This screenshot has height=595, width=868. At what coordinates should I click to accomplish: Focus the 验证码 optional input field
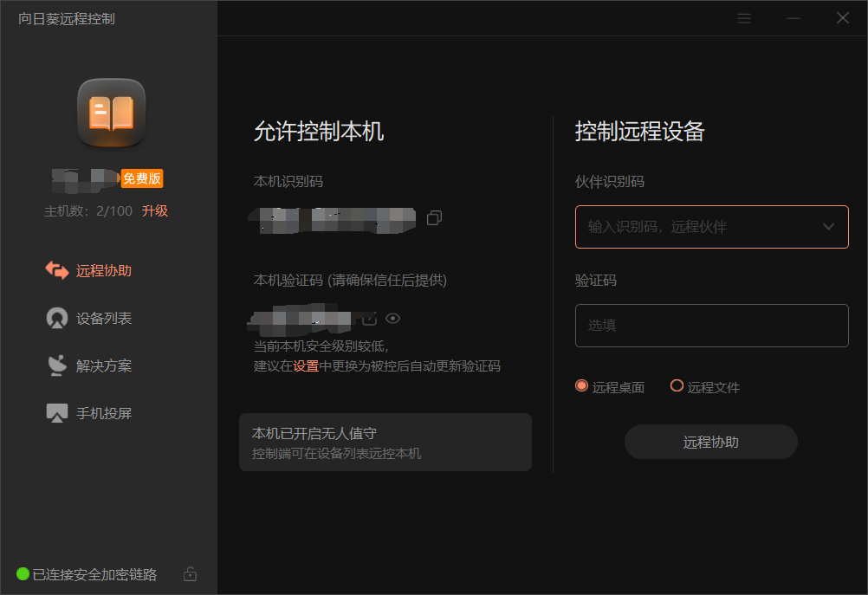coord(712,326)
